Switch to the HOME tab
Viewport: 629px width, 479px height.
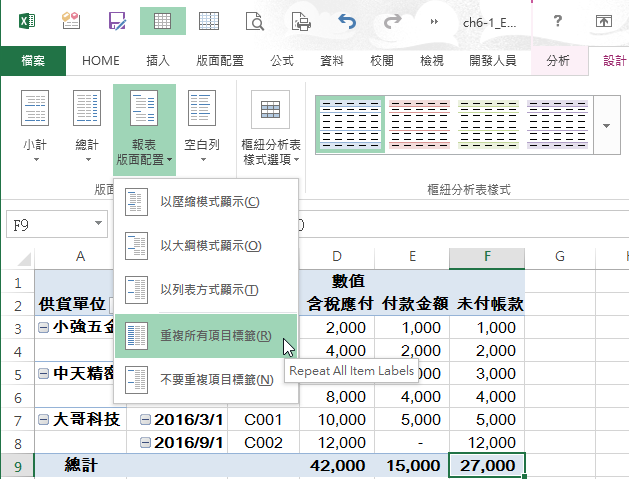coord(101,61)
